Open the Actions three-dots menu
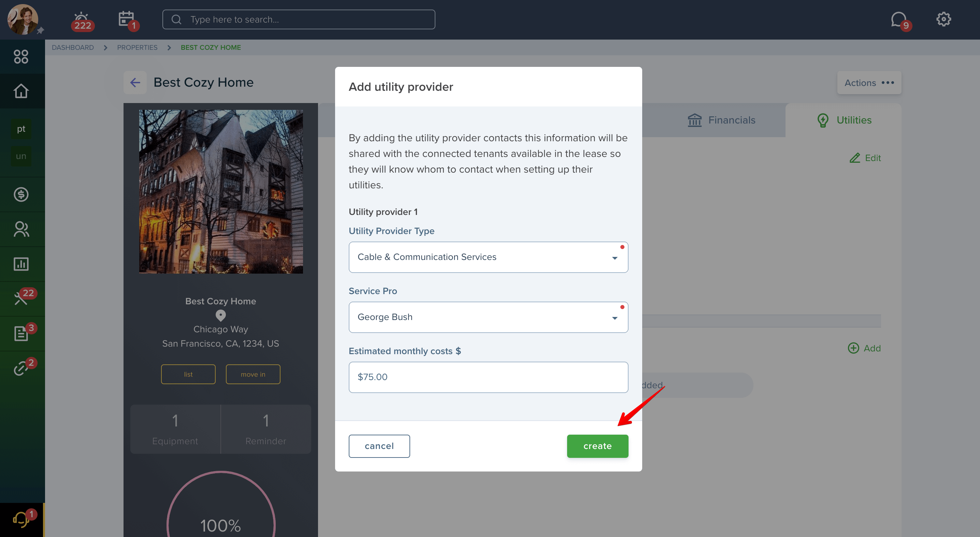Image resolution: width=980 pixels, height=537 pixels. tap(869, 83)
